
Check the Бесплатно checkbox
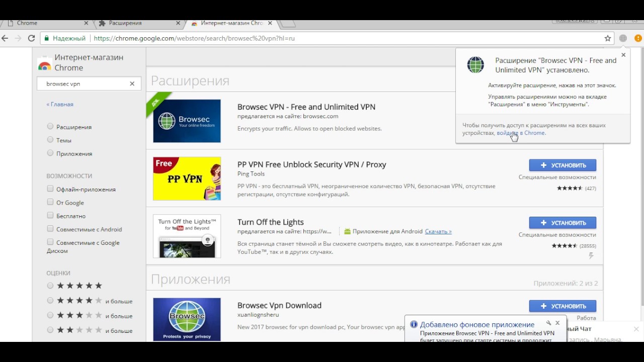click(50, 215)
